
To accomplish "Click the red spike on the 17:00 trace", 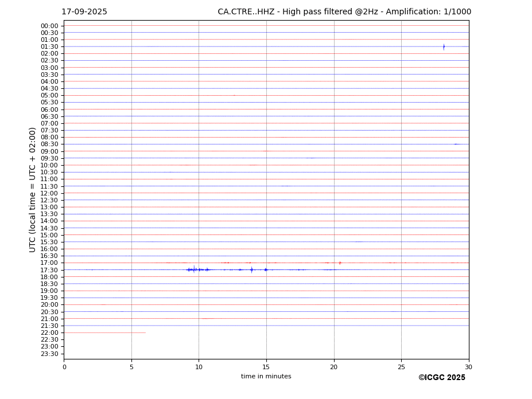I will click(340, 263).
